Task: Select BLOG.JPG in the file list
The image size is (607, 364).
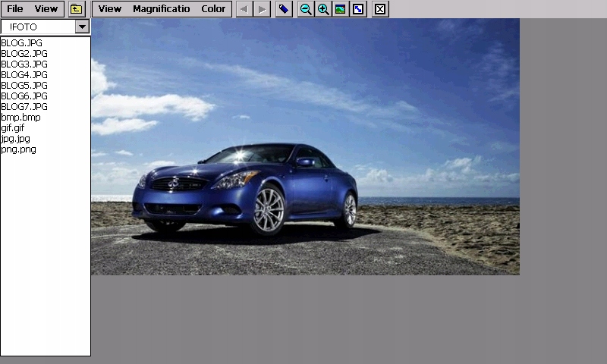Action: click(22, 43)
